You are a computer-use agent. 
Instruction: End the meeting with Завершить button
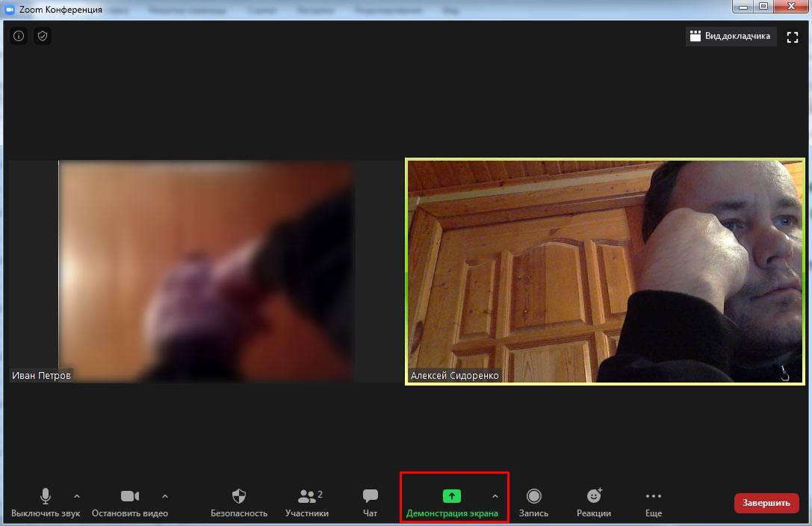[766, 503]
